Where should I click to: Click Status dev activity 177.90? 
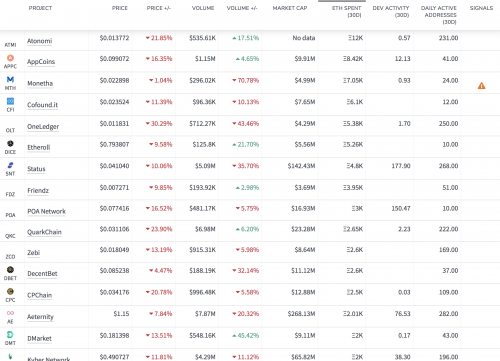[401, 166]
